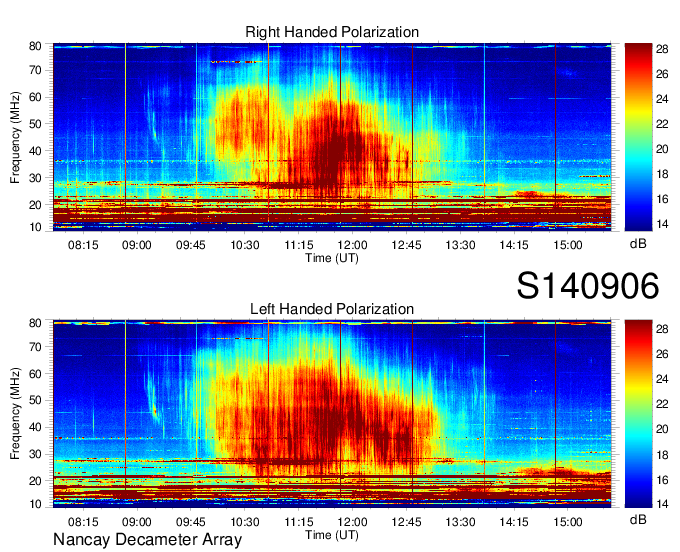Screen dimensions: 680x552
Task: Click the S140906 identifier label
Action: (x=588, y=286)
